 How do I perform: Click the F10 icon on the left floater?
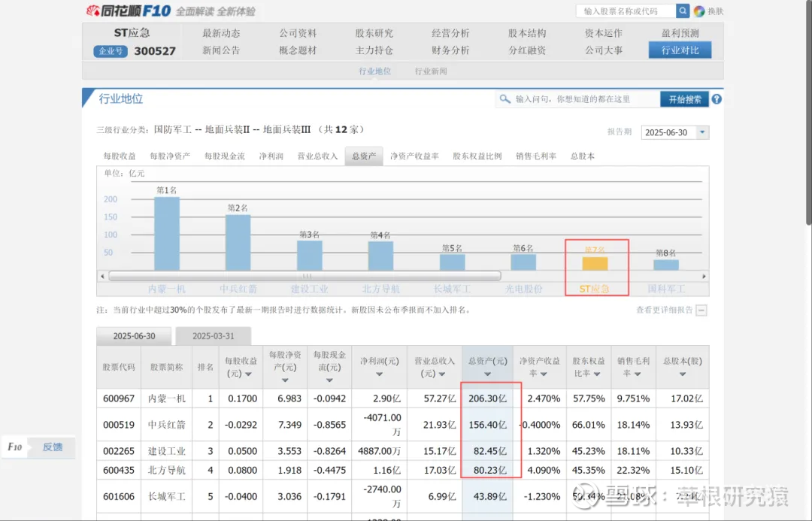pyautogui.click(x=15, y=447)
